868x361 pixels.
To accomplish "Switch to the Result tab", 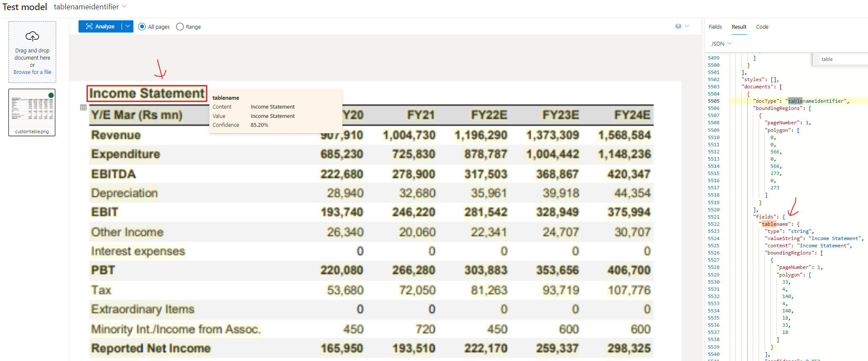I will click(x=739, y=27).
